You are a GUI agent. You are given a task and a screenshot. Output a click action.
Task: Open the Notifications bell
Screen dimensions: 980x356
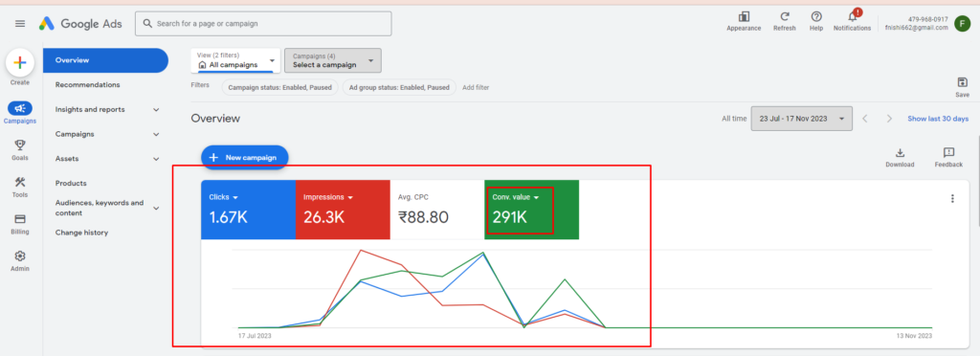tap(853, 17)
